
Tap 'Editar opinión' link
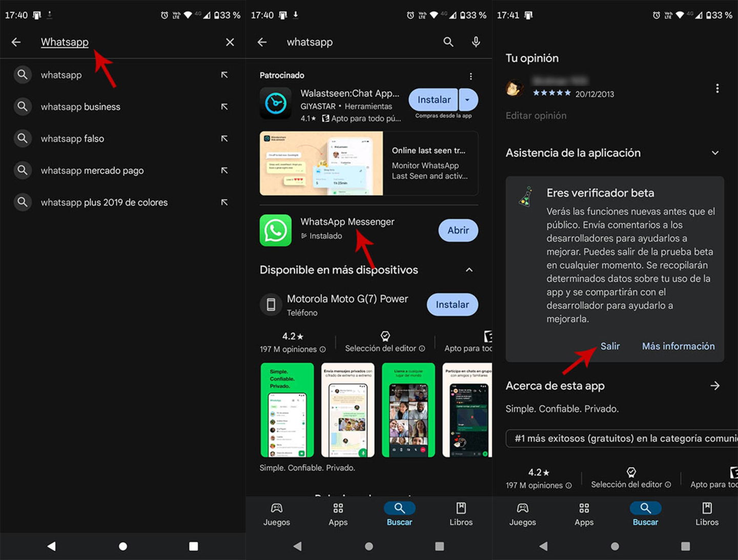[x=536, y=116]
